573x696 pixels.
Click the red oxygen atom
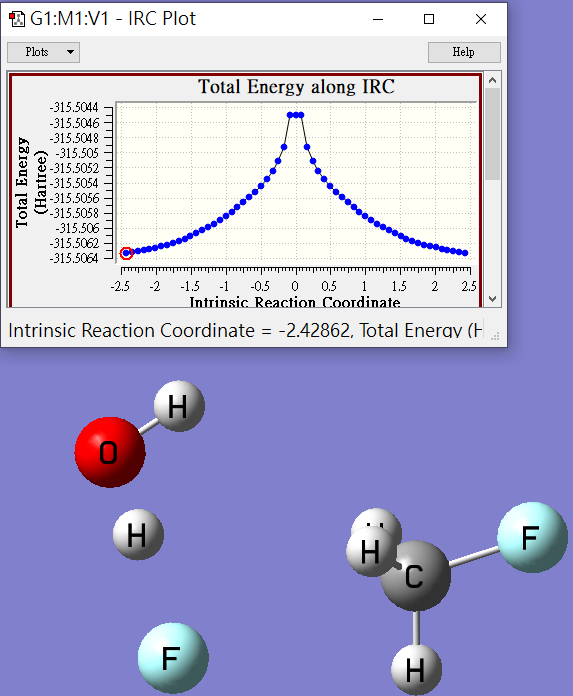pyautogui.click(x=110, y=452)
